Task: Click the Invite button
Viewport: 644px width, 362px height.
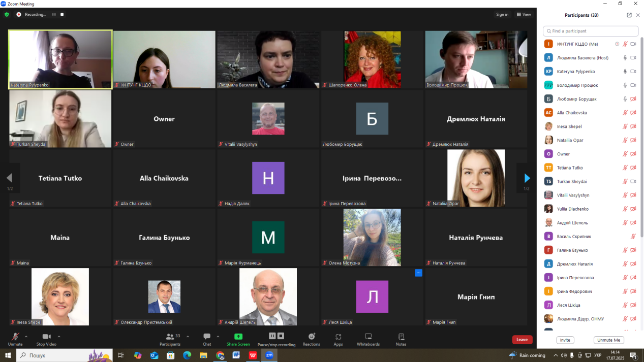Action: (565, 340)
